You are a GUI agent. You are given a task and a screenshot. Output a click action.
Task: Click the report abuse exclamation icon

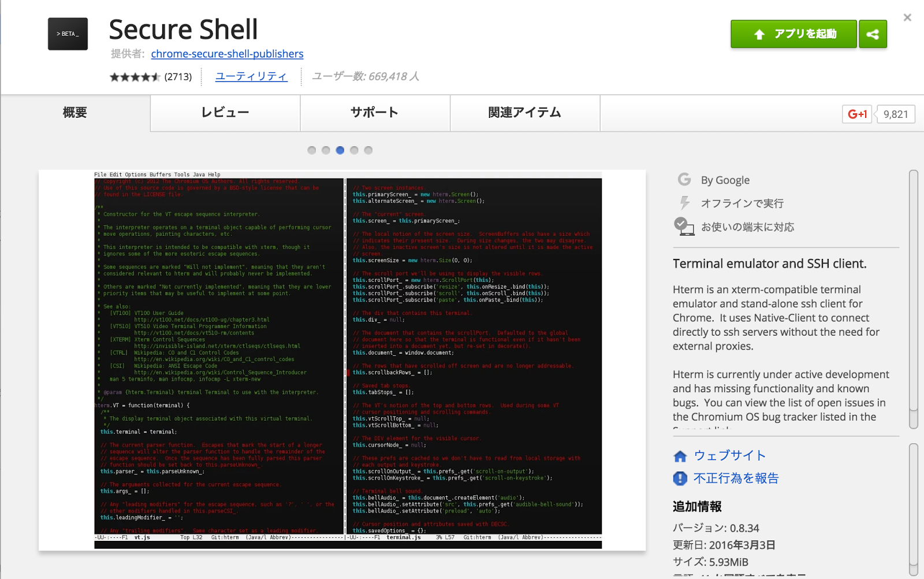pyautogui.click(x=680, y=478)
